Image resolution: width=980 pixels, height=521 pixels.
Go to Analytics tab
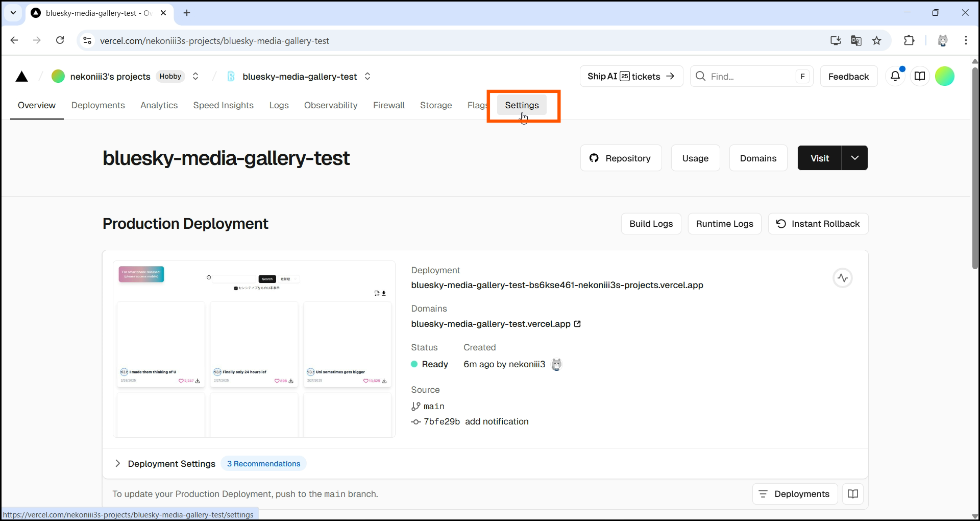click(x=159, y=105)
